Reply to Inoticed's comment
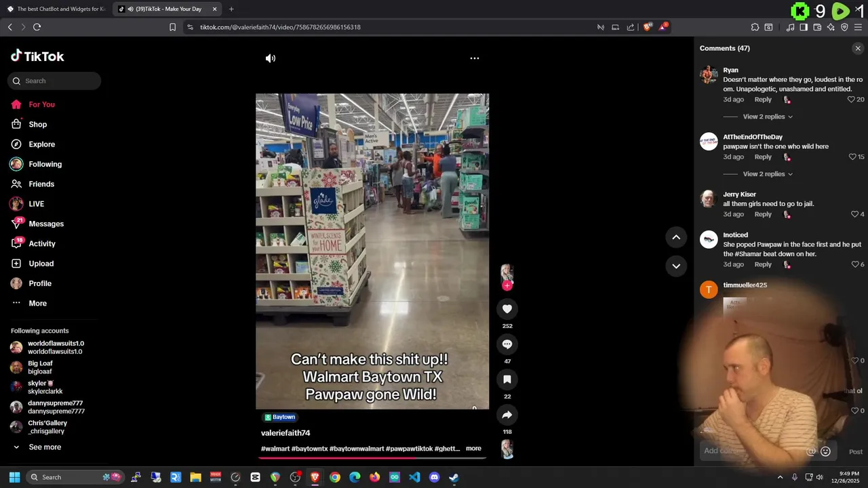 [x=763, y=264]
